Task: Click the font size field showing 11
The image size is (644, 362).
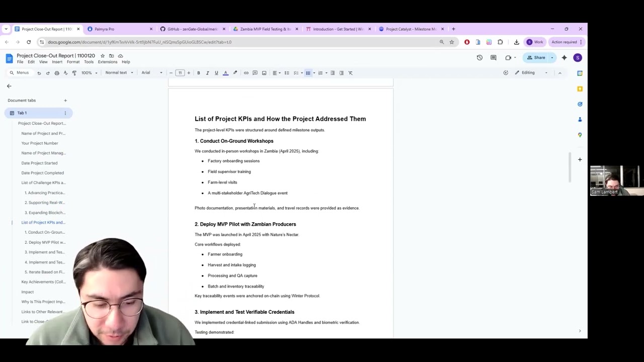Action: coord(180,73)
